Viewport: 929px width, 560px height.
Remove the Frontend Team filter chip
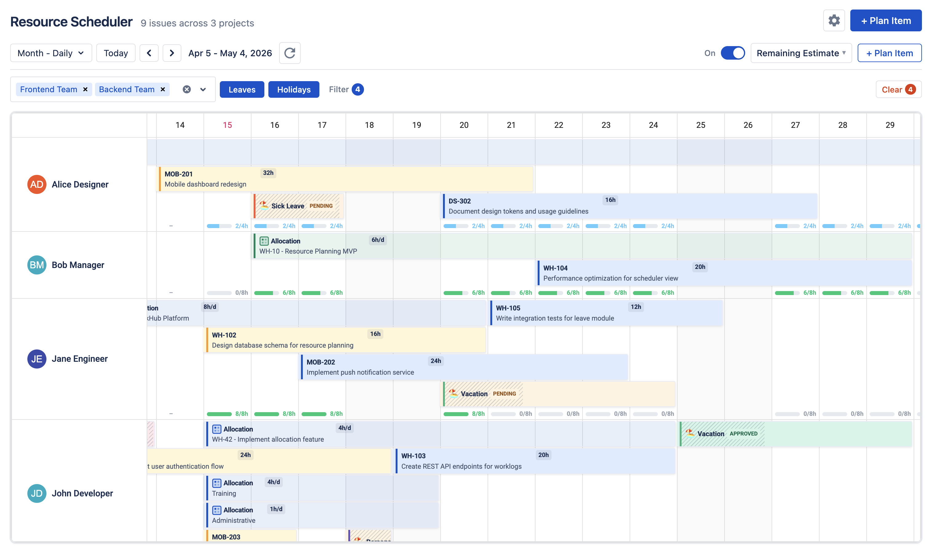(x=85, y=89)
